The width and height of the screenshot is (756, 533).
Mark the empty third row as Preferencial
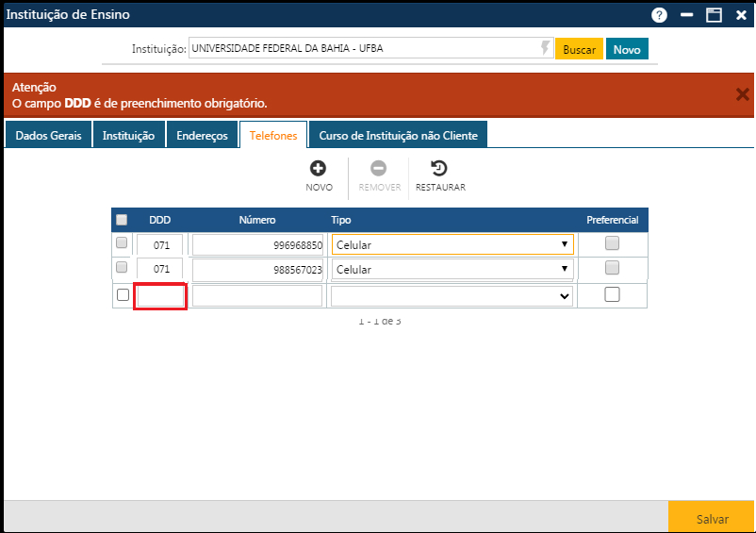coord(612,294)
